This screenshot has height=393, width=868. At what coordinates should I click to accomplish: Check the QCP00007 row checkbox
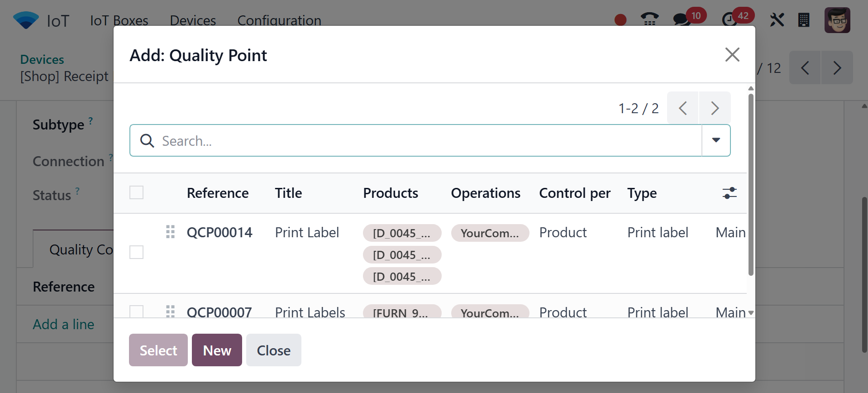[x=136, y=312]
